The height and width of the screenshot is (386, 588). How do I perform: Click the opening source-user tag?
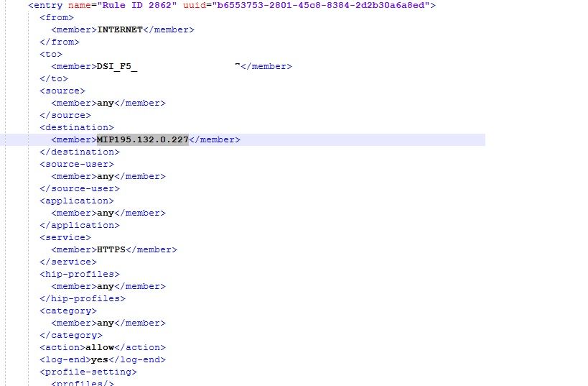(77, 164)
